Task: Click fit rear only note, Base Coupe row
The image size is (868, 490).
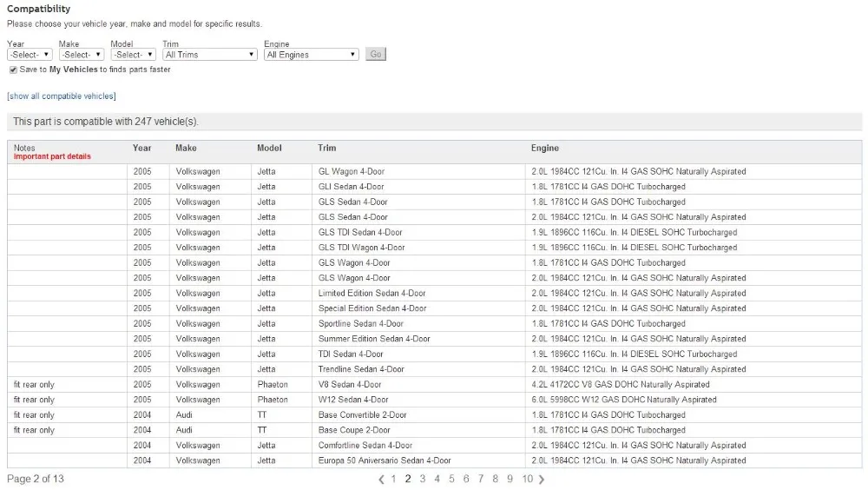Action: 34,430
